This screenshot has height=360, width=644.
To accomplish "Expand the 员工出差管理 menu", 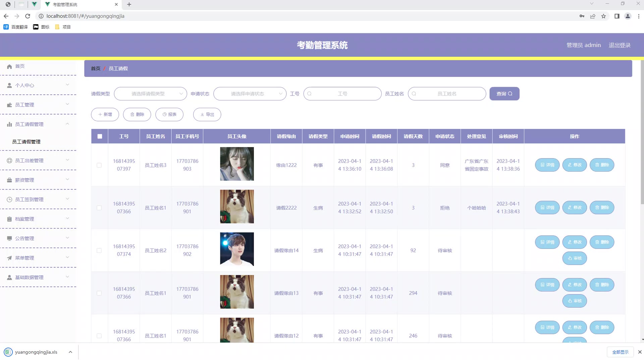I will coord(67,160).
